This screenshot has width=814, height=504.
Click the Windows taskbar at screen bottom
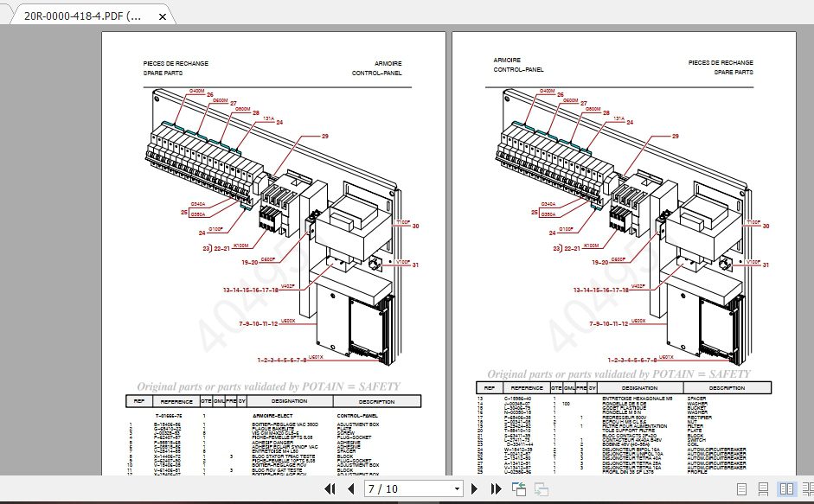tap(407, 502)
